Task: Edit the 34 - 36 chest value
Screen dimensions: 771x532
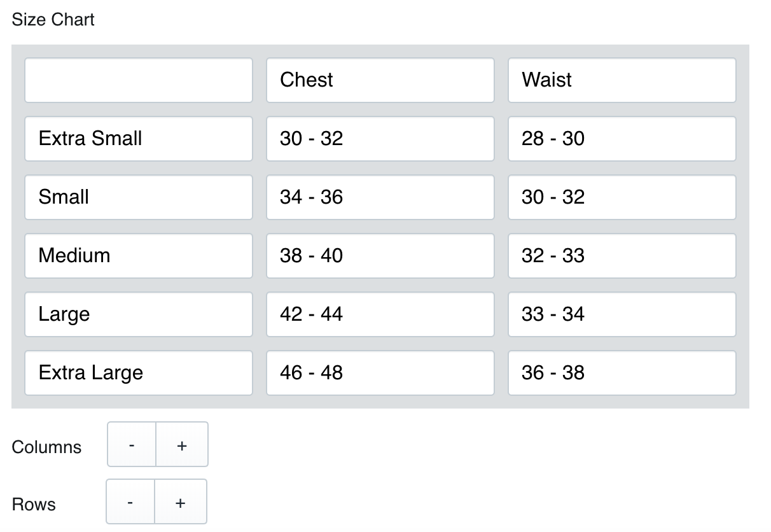Action: tap(380, 197)
